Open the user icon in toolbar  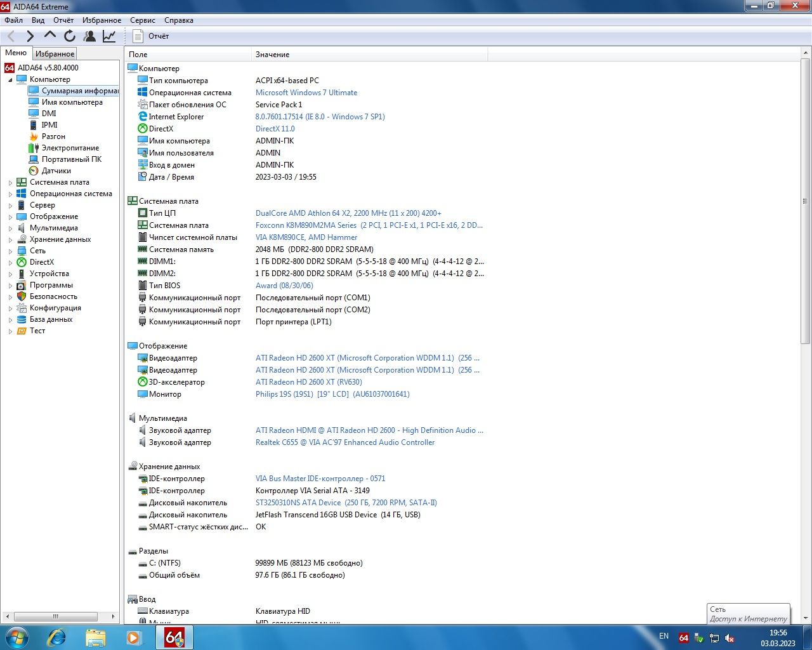click(89, 36)
